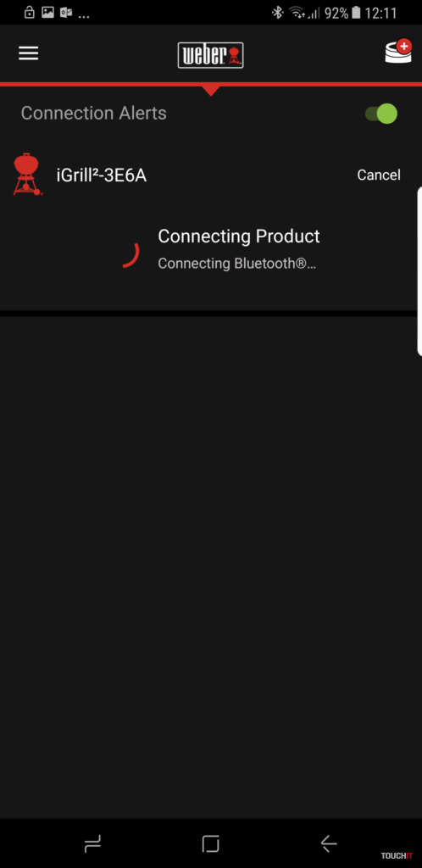422x868 pixels.
Task: Tap the Connection Alerts label
Action: click(x=93, y=113)
